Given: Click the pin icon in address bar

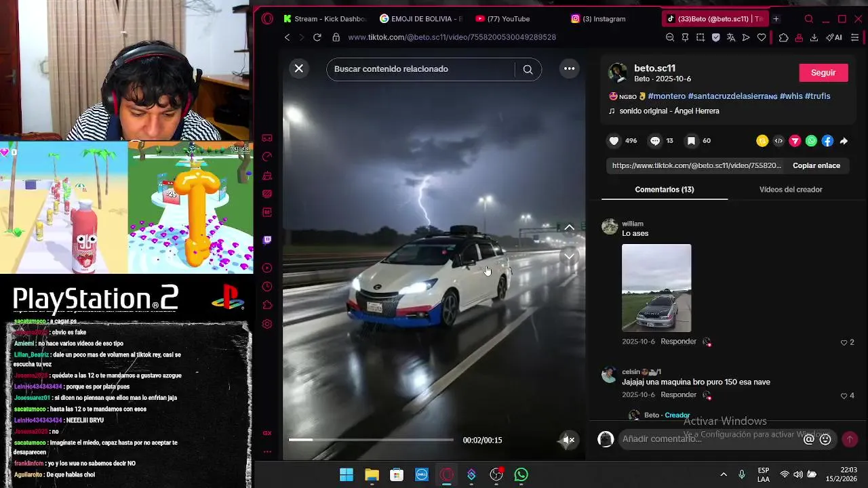Looking at the screenshot, I should pyautogui.click(x=685, y=37).
